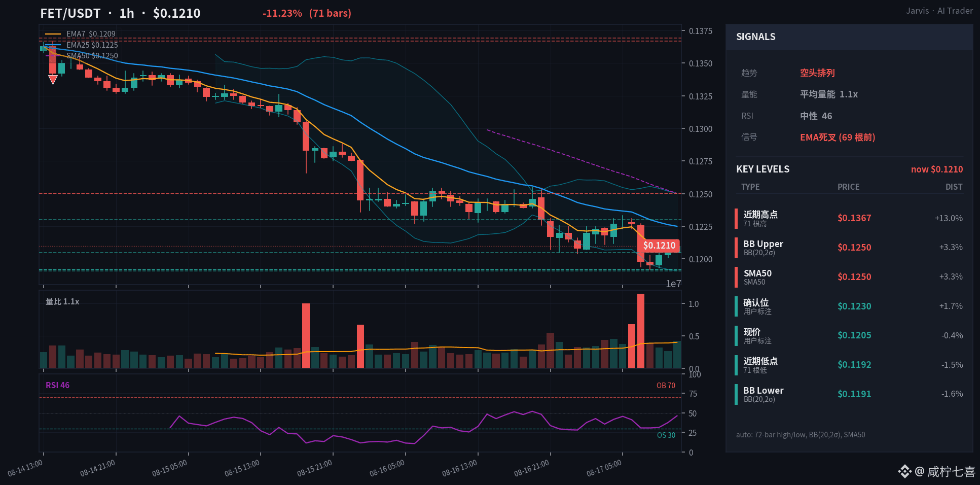Image resolution: width=980 pixels, height=485 pixels.
Task: Click the -11.23% (71 bars) change readout
Action: (x=307, y=13)
